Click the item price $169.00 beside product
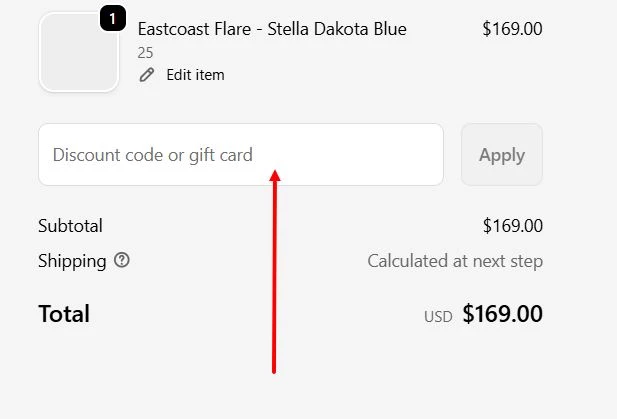Image resolution: width=617 pixels, height=419 pixels. [512, 29]
